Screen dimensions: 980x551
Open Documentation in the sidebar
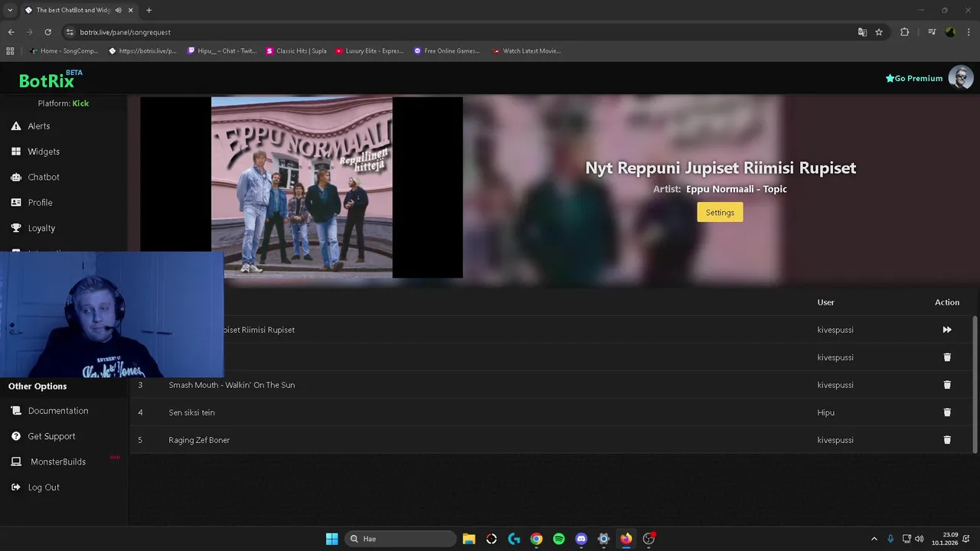coord(58,411)
